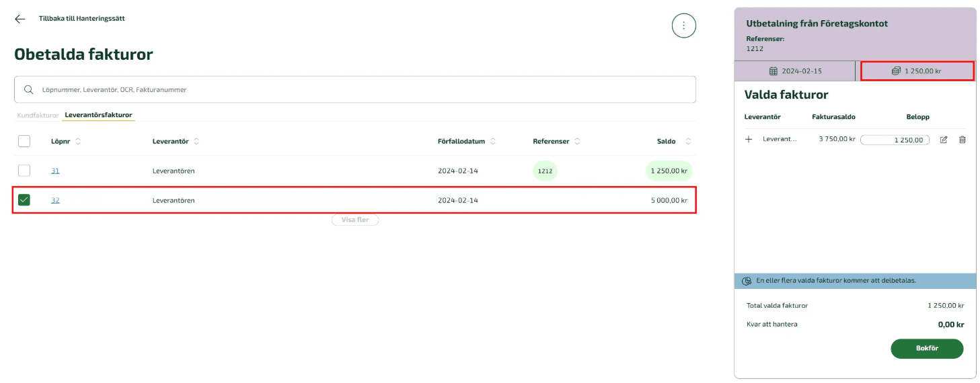Click the calendar icon for 2024-02-15
Image resolution: width=980 pixels, height=383 pixels.
pos(773,71)
